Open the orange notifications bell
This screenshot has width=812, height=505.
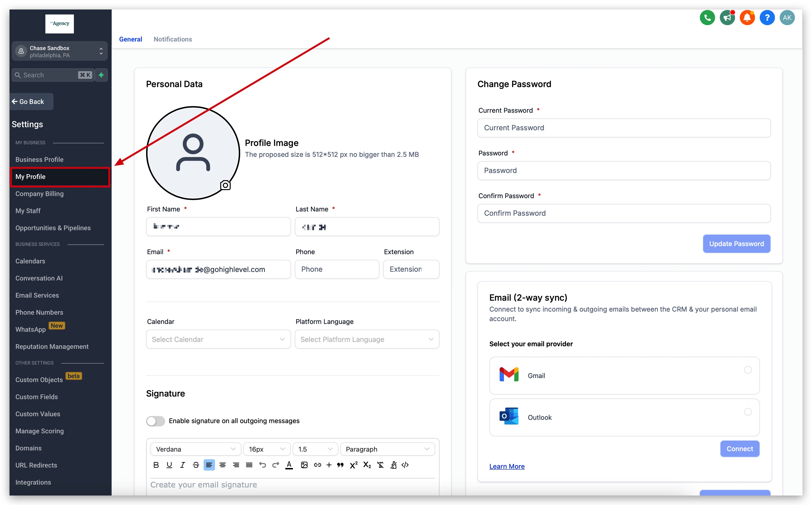point(747,18)
